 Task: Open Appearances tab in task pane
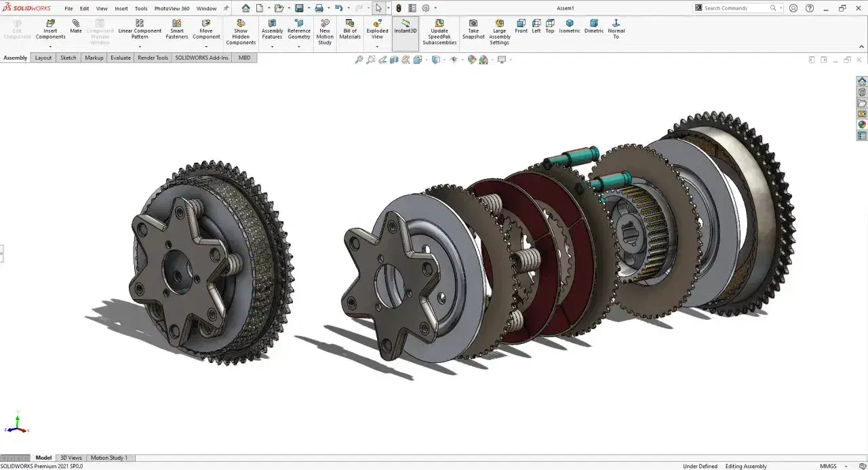click(x=862, y=125)
